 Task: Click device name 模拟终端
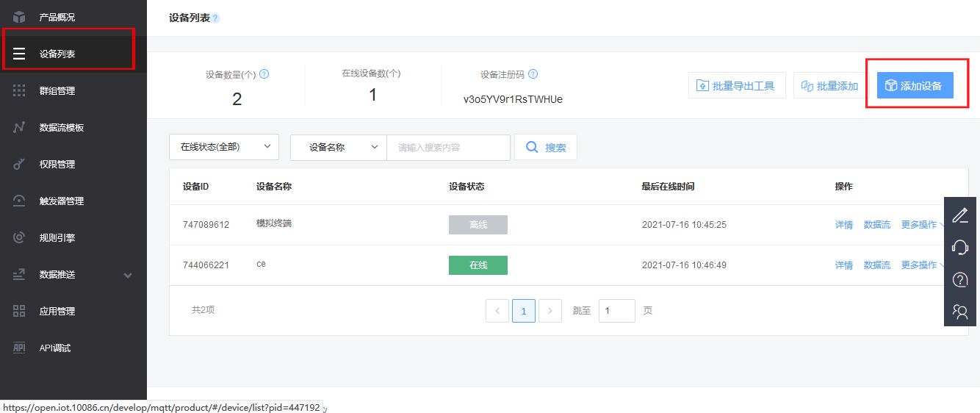pyautogui.click(x=274, y=223)
